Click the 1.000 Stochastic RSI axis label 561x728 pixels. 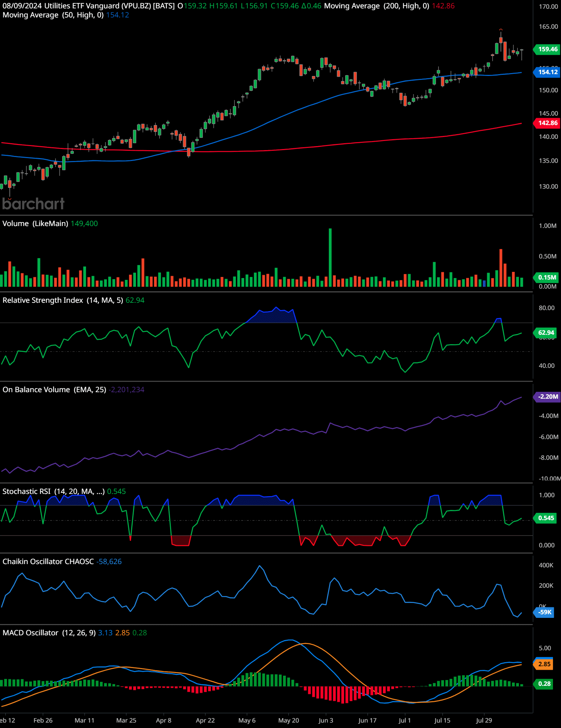tap(546, 495)
